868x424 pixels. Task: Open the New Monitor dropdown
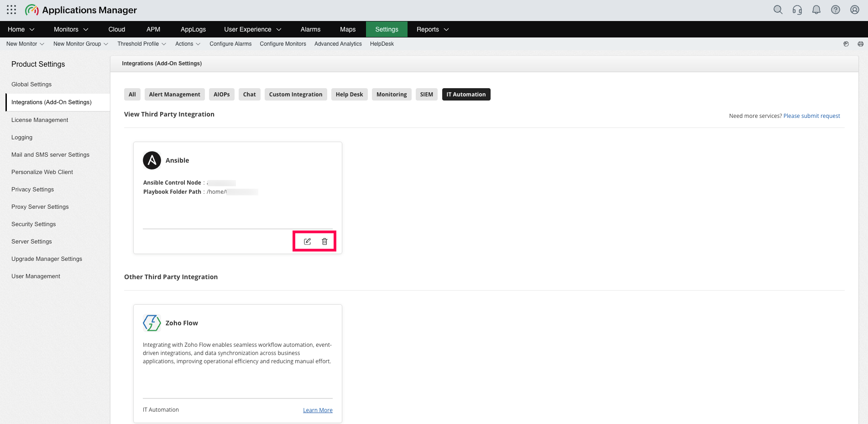25,44
